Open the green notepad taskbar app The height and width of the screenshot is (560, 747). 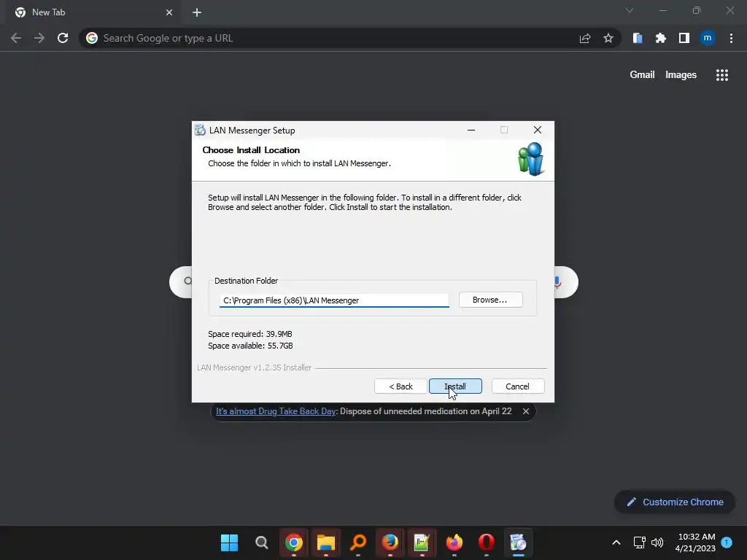(x=422, y=542)
